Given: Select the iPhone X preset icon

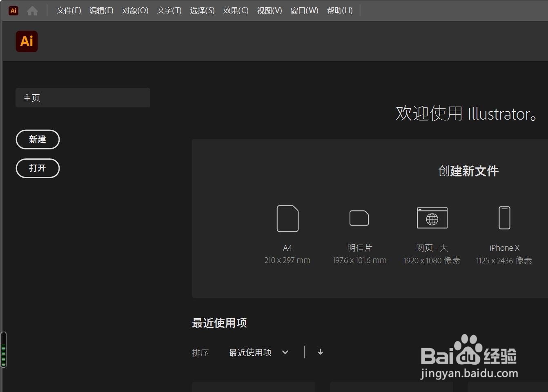Looking at the screenshot, I should (504, 218).
